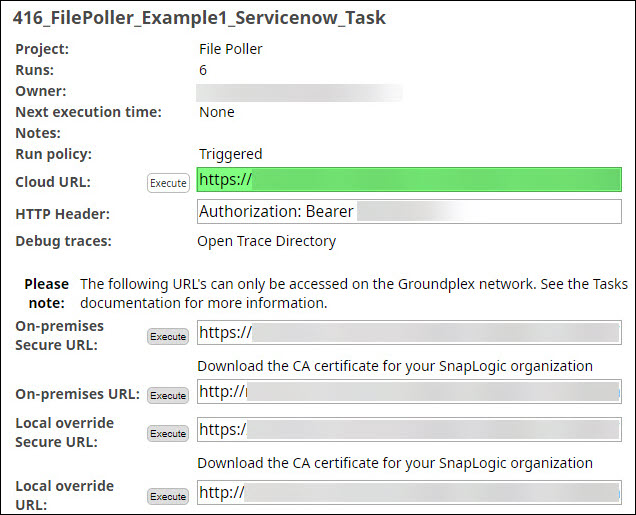Hit Execute for Local override Secure URL
636x515 pixels.
click(x=168, y=434)
